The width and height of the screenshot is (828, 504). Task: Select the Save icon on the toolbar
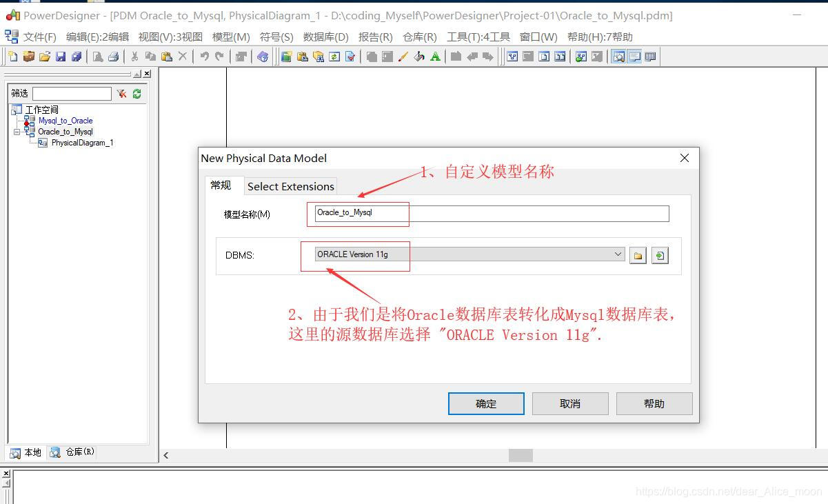59,57
